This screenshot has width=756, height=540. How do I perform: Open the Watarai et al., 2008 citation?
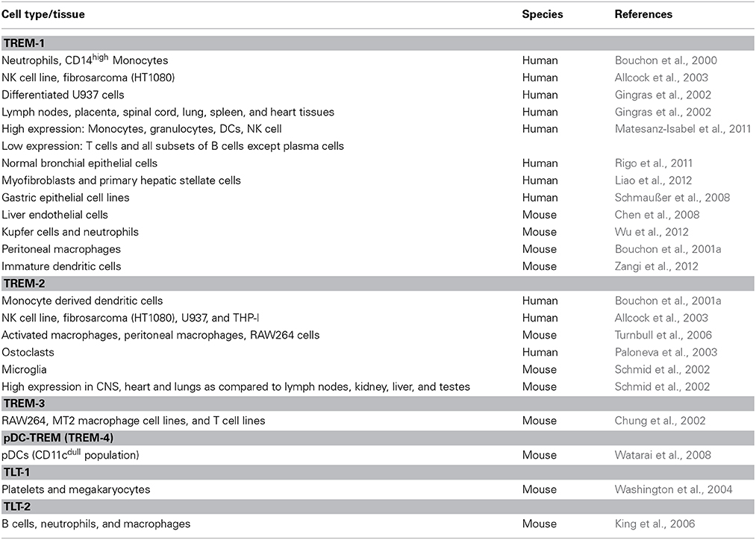[663, 455]
